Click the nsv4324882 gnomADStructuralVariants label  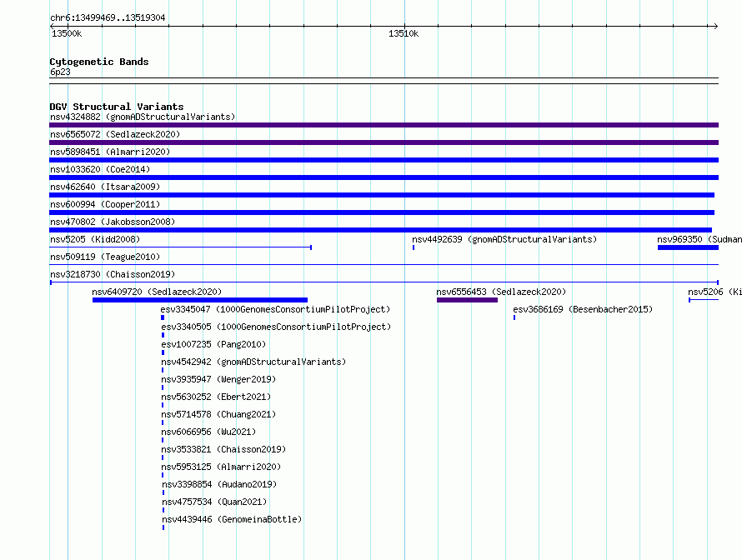click(x=143, y=117)
